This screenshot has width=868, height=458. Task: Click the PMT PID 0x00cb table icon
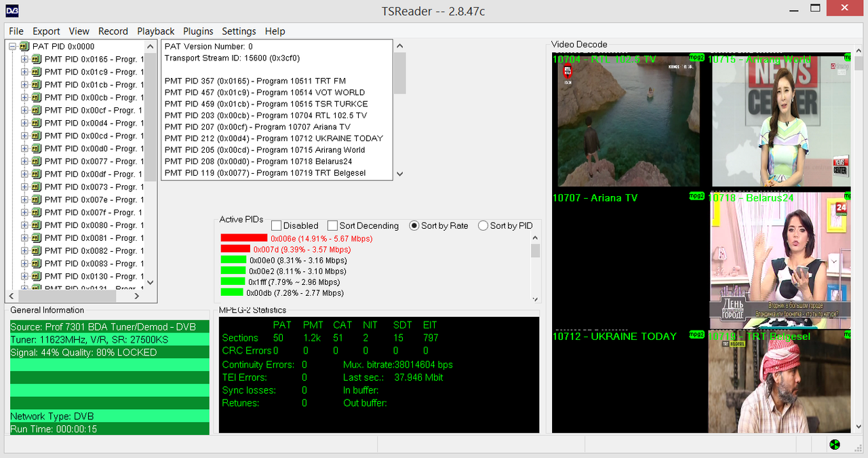coord(37,98)
